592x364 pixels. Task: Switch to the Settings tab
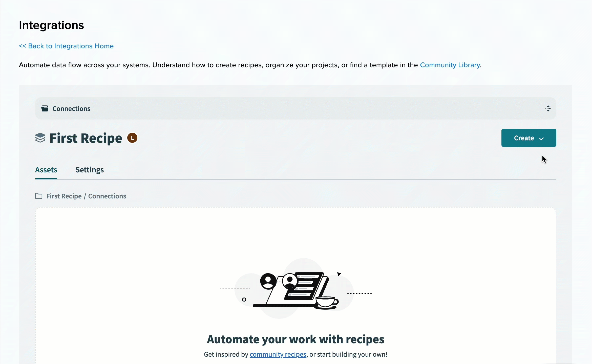coord(90,170)
